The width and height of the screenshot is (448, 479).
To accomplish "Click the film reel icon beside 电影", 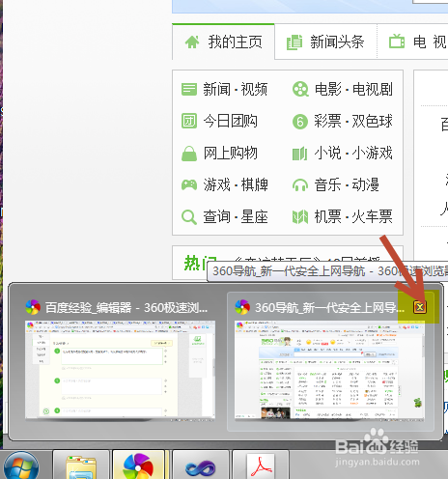I will [x=300, y=89].
